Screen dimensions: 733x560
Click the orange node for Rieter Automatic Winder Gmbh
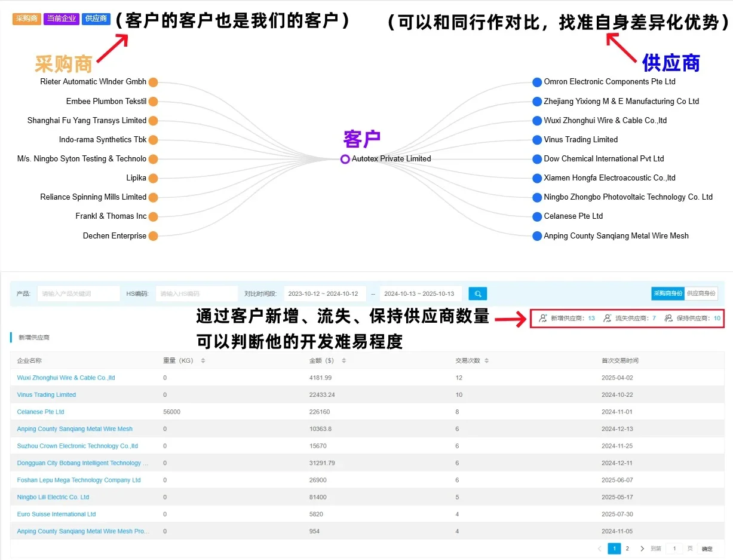click(153, 82)
